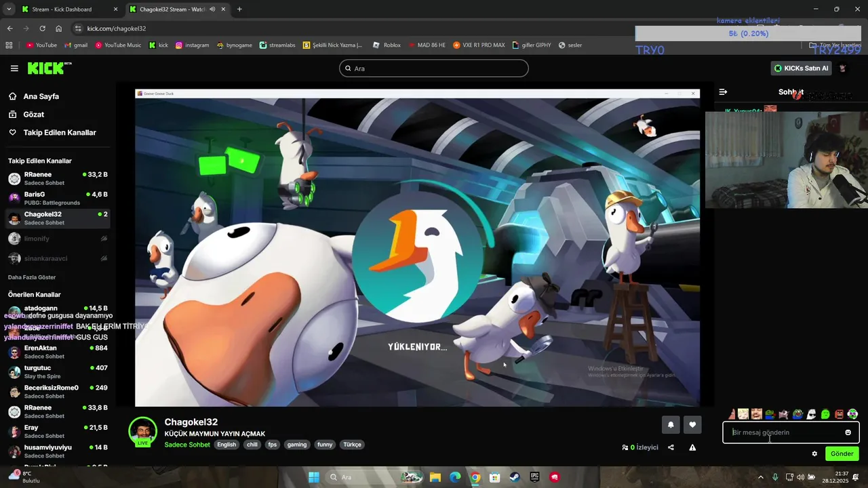
Task: Open the Chrome tab search dropdown
Action: [9, 9]
